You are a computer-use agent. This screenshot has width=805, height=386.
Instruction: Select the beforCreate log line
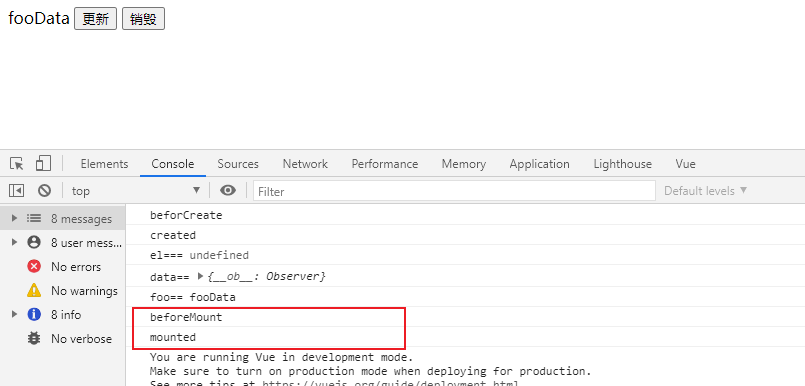(465, 215)
